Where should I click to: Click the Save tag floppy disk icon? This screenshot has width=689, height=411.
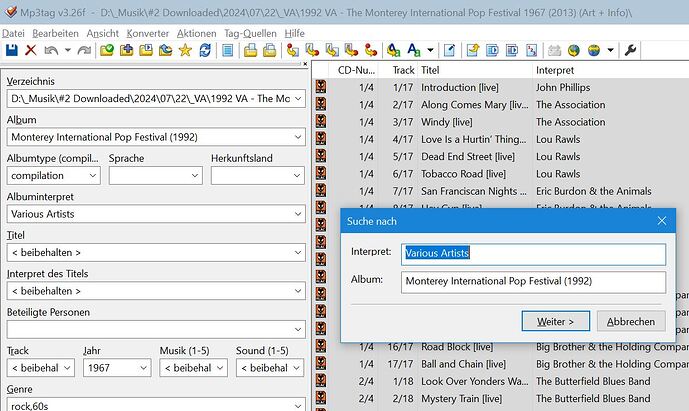pyautogui.click(x=12, y=50)
